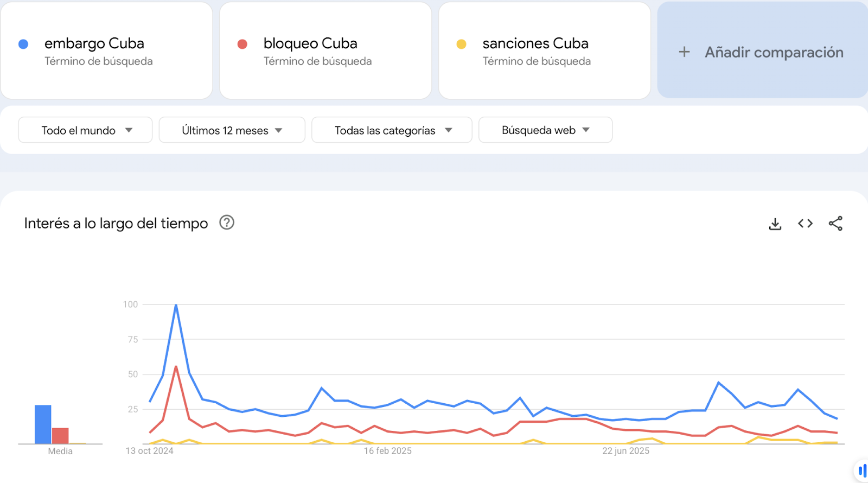This screenshot has width=868, height=483.
Task: Click the blue dot beside embargo Cuba
Action: (x=23, y=45)
